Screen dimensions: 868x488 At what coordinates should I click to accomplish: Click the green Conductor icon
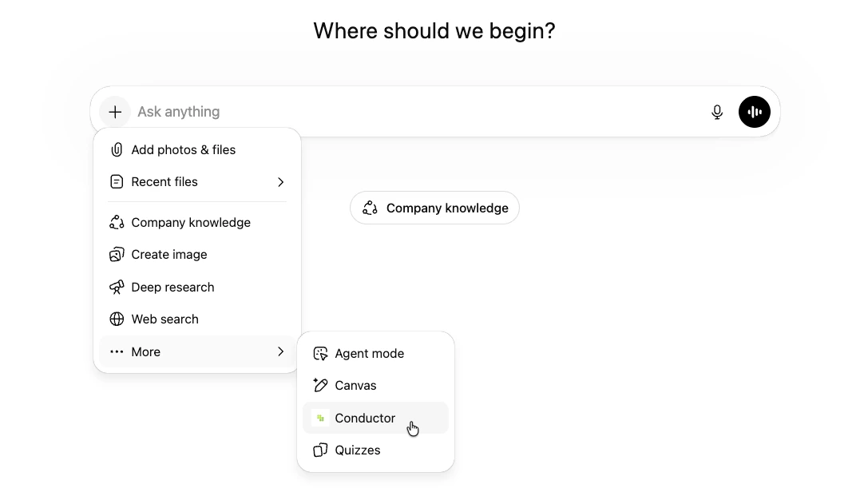point(319,418)
